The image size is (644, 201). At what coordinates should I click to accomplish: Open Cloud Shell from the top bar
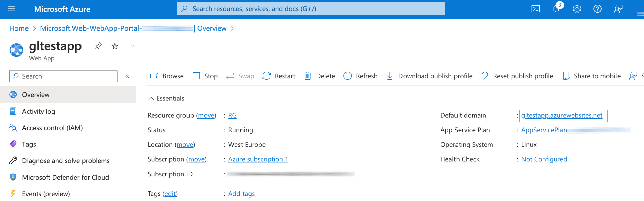pos(536,9)
